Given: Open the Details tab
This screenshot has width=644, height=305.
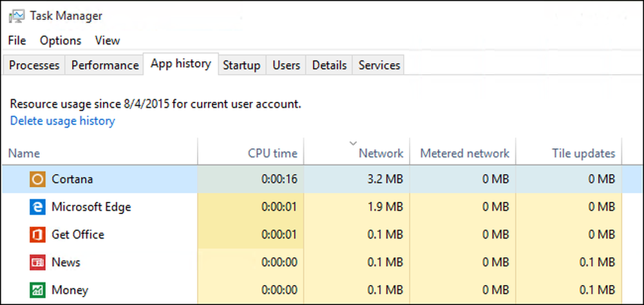Looking at the screenshot, I should [x=329, y=65].
